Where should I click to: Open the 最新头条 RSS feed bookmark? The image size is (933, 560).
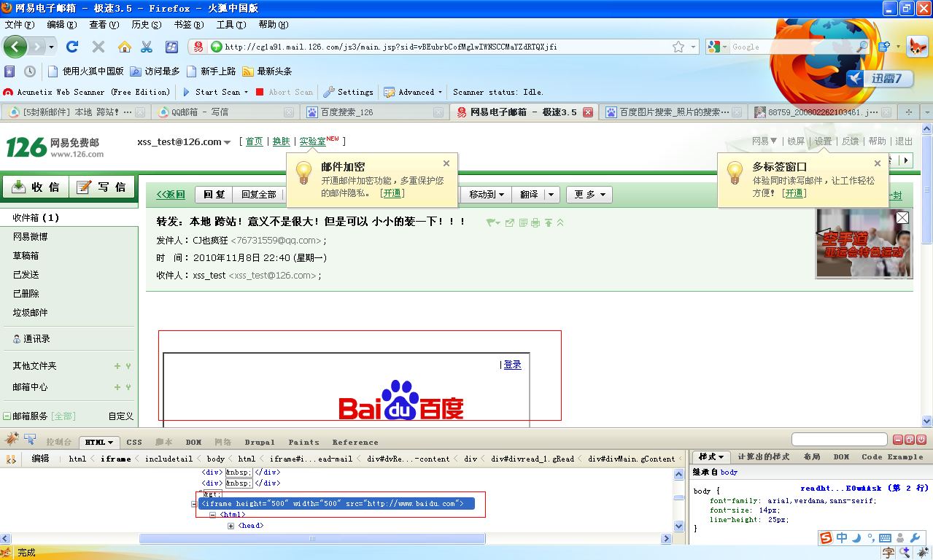[267, 71]
